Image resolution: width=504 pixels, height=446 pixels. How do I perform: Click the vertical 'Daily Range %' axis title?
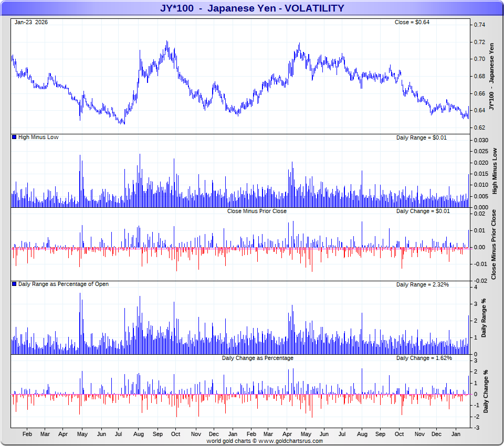pyautogui.click(x=484, y=318)
